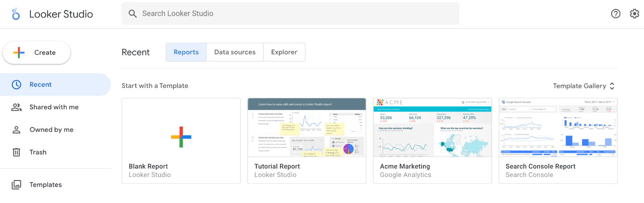The width and height of the screenshot is (644, 203).
Task: Open the Search Console Report template
Action: pos(558,141)
